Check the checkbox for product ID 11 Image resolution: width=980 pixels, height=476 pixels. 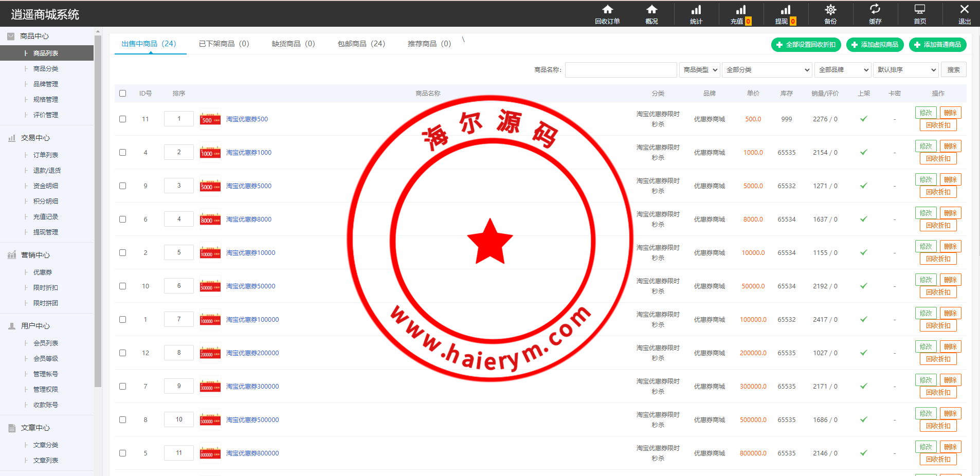click(x=122, y=119)
